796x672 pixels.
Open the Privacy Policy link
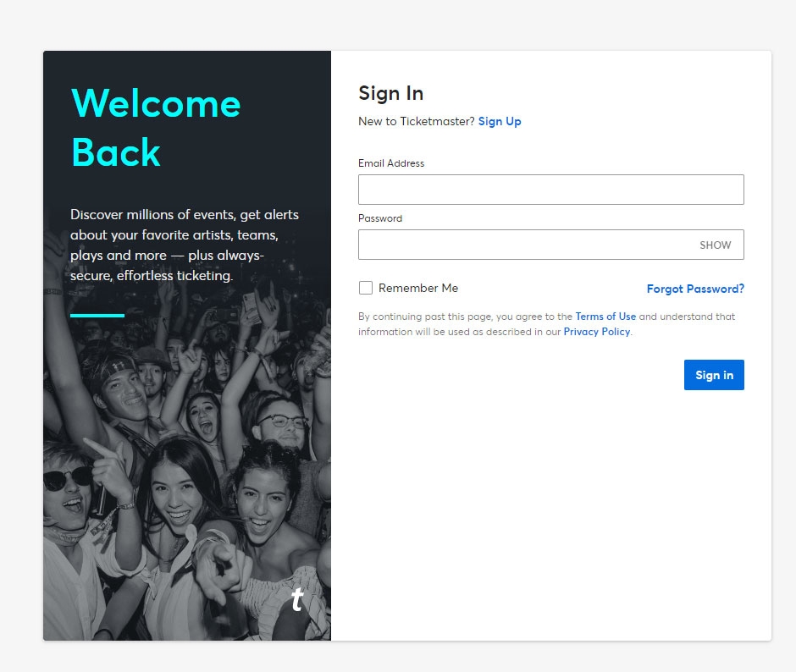click(x=596, y=332)
